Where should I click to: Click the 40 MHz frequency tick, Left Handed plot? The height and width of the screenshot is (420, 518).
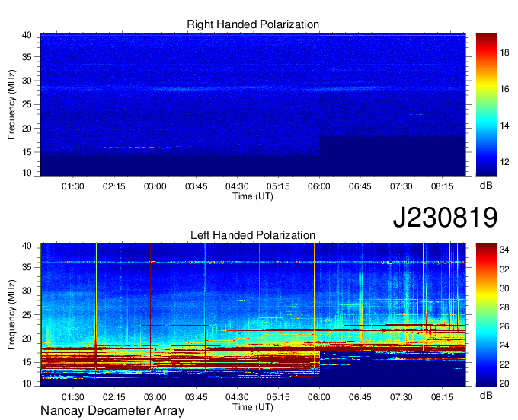click(x=27, y=246)
